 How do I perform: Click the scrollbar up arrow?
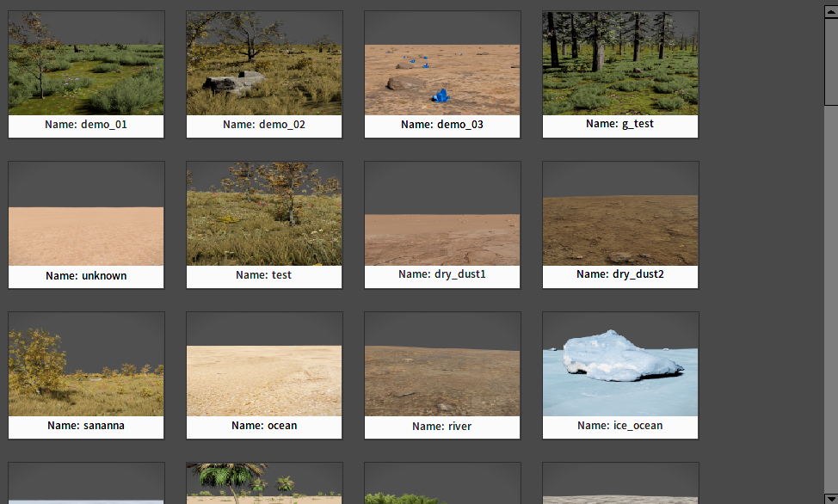[x=832, y=10]
